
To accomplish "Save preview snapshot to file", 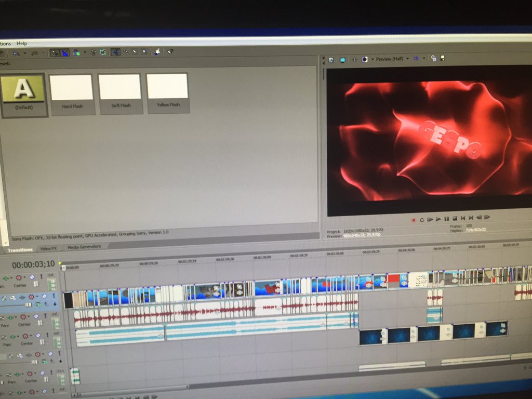I will coord(443,58).
